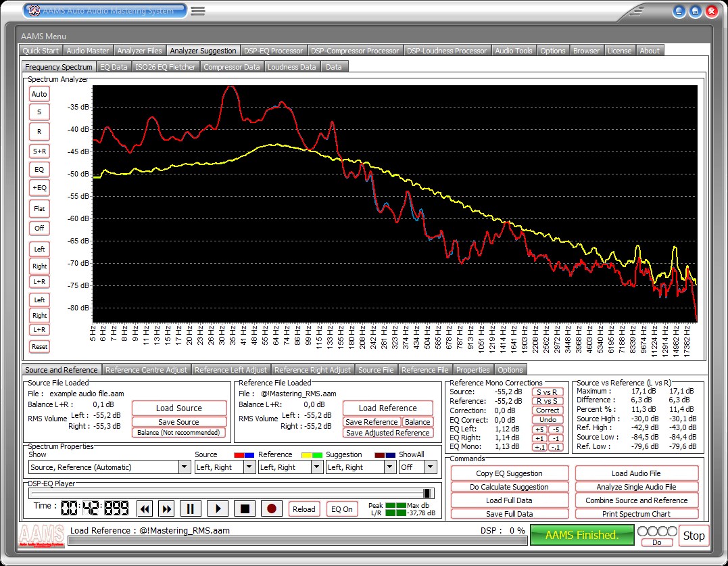Open the ShowAll dropdown
This screenshot has height=566, width=728.
pos(431,467)
